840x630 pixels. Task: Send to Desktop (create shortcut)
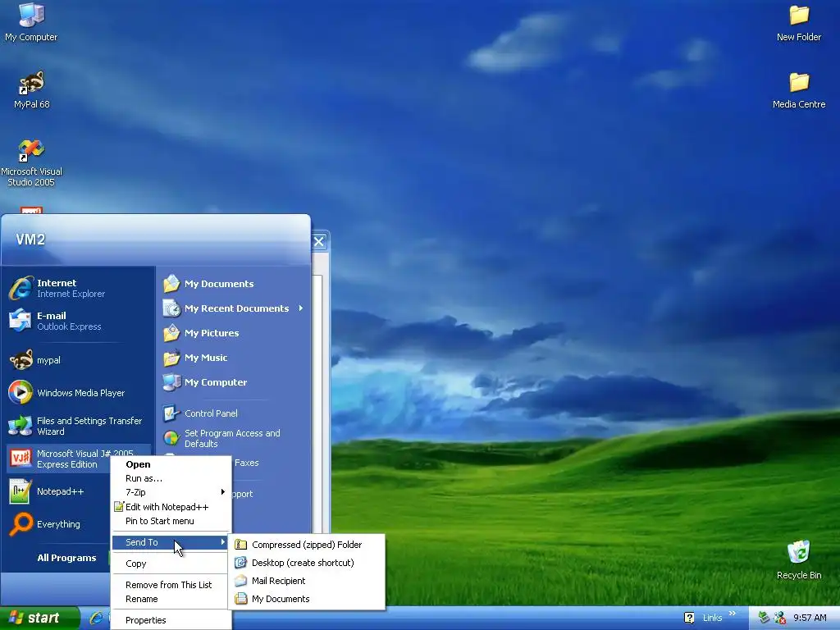[307, 563]
